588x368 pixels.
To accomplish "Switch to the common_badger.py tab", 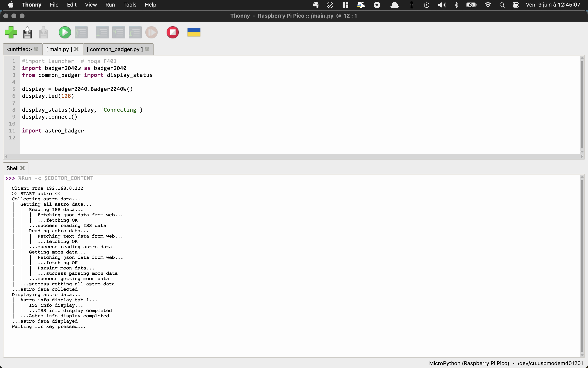I will click(115, 49).
